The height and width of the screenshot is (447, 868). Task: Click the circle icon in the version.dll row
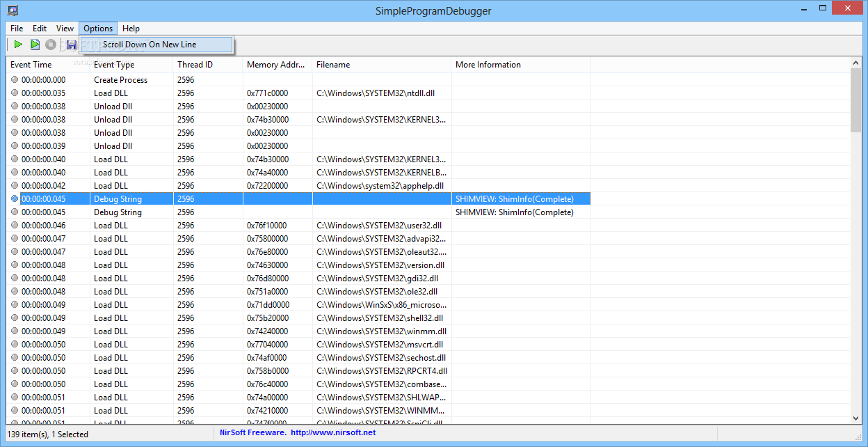coord(15,265)
